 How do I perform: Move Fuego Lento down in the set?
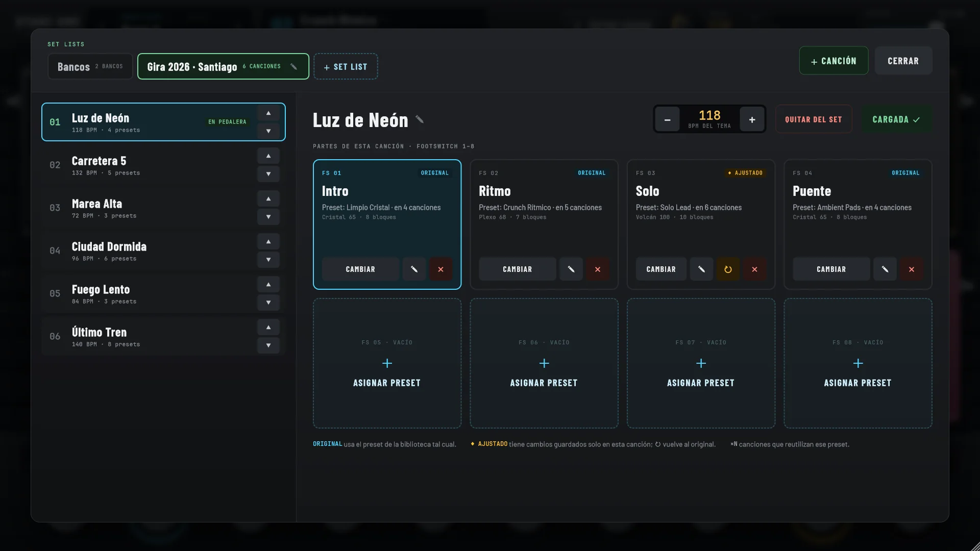[268, 303]
